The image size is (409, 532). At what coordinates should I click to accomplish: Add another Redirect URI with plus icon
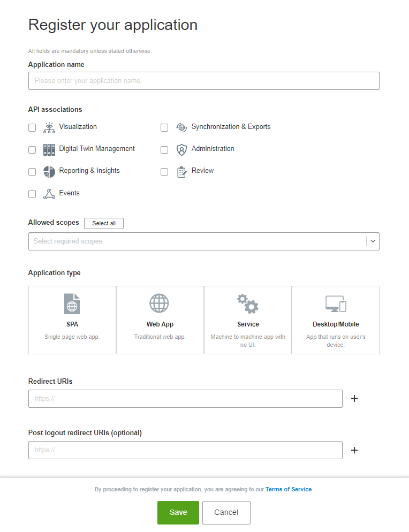pos(354,399)
